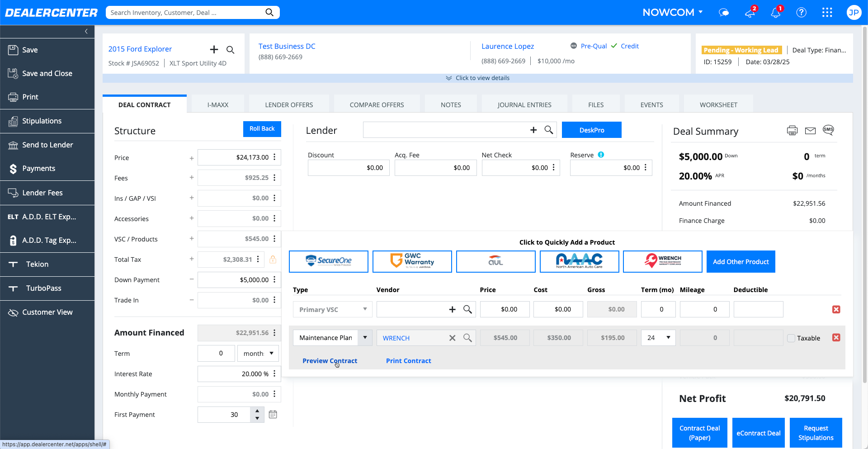
Task: Open Interest Rate three-dot menu
Action: tap(274, 373)
